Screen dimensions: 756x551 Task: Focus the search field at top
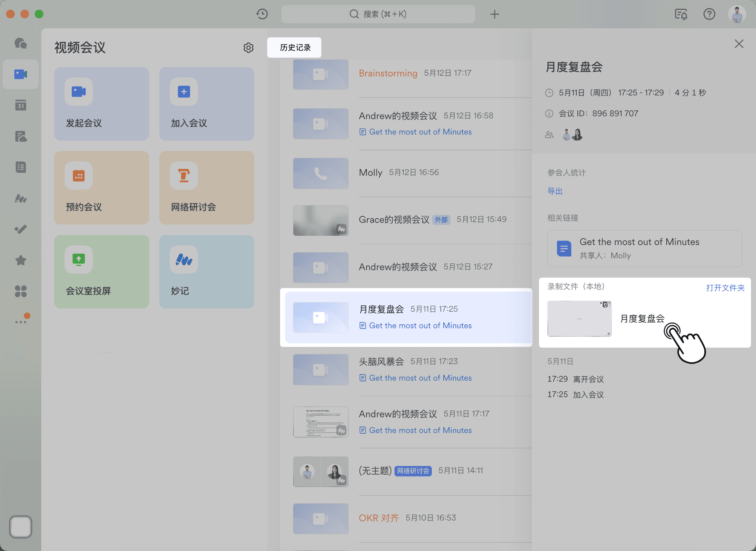pyautogui.click(x=378, y=14)
